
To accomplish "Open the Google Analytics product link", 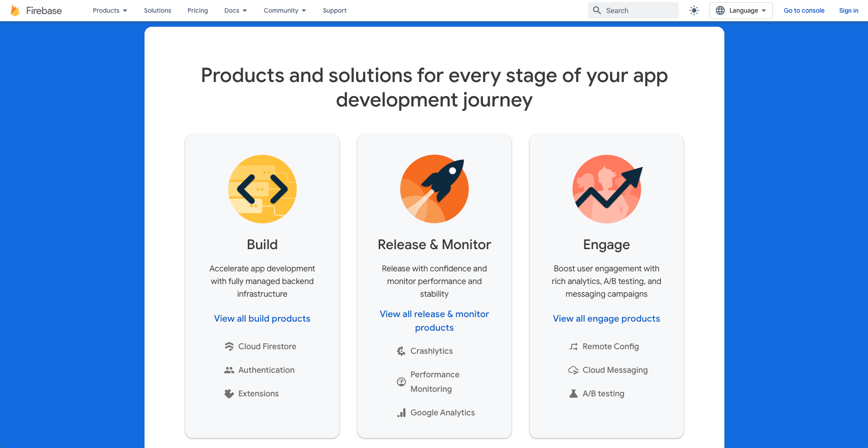I will [443, 413].
